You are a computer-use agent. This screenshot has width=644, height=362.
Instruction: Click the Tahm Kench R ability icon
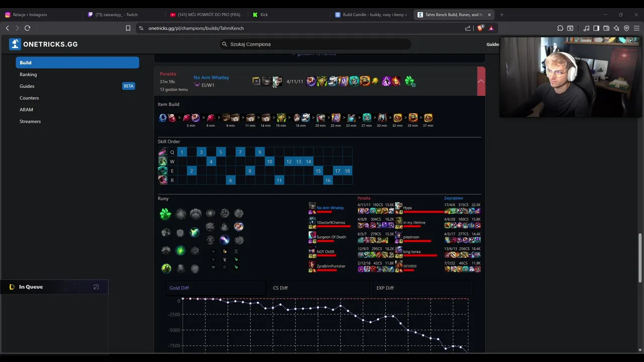[163, 180]
